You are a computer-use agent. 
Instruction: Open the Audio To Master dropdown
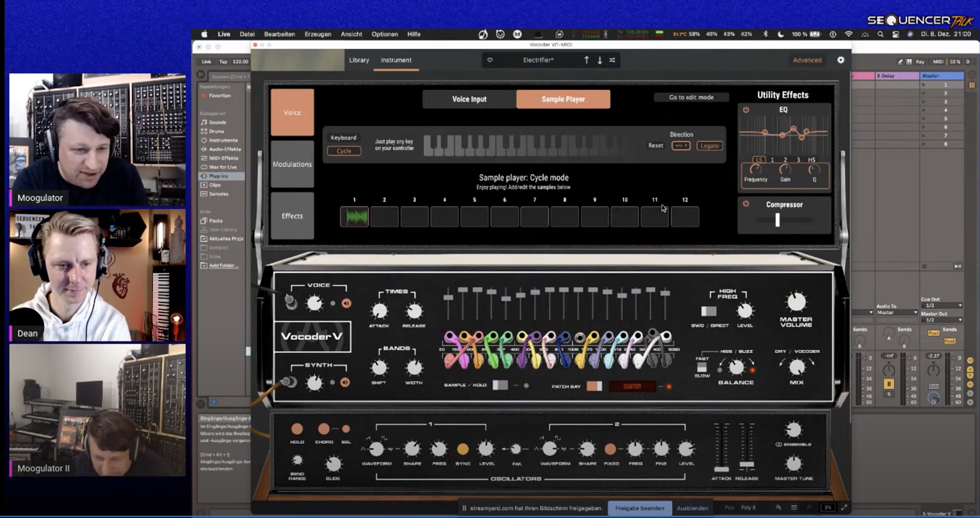click(897, 312)
